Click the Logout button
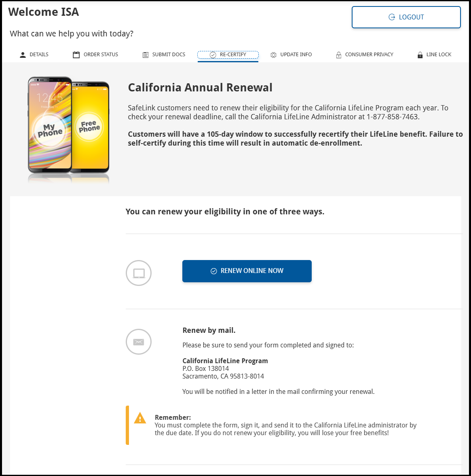This screenshot has width=471, height=476. [x=406, y=17]
